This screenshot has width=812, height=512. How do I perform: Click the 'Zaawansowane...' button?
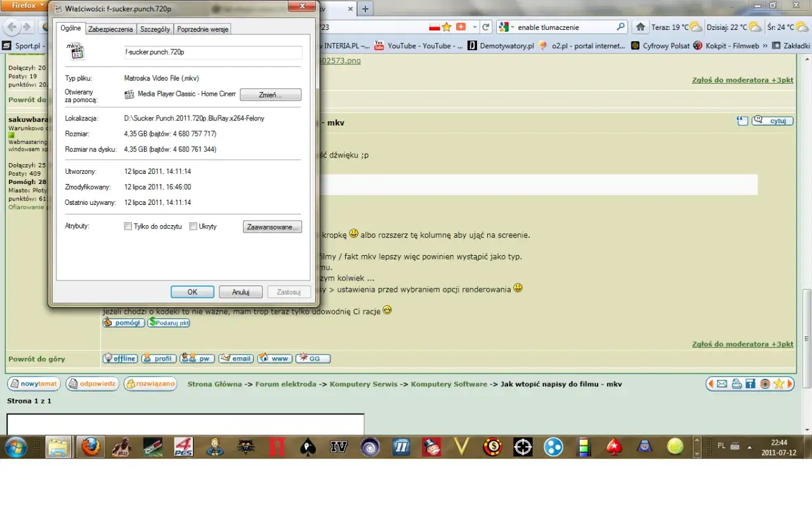pos(272,226)
